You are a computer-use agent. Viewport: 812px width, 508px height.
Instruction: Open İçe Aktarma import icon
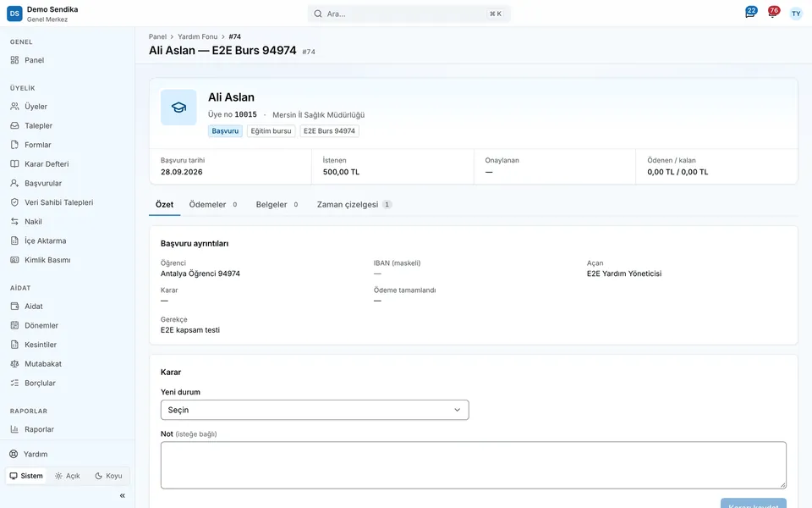pyautogui.click(x=14, y=240)
